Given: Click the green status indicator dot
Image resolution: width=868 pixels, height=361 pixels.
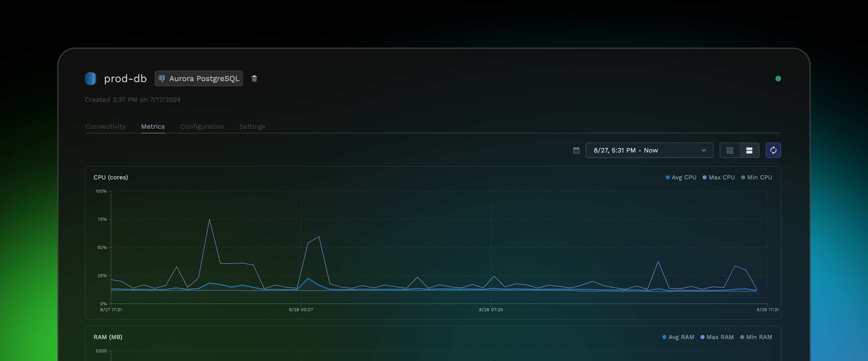Looking at the screenshot, I should [778, 78].
